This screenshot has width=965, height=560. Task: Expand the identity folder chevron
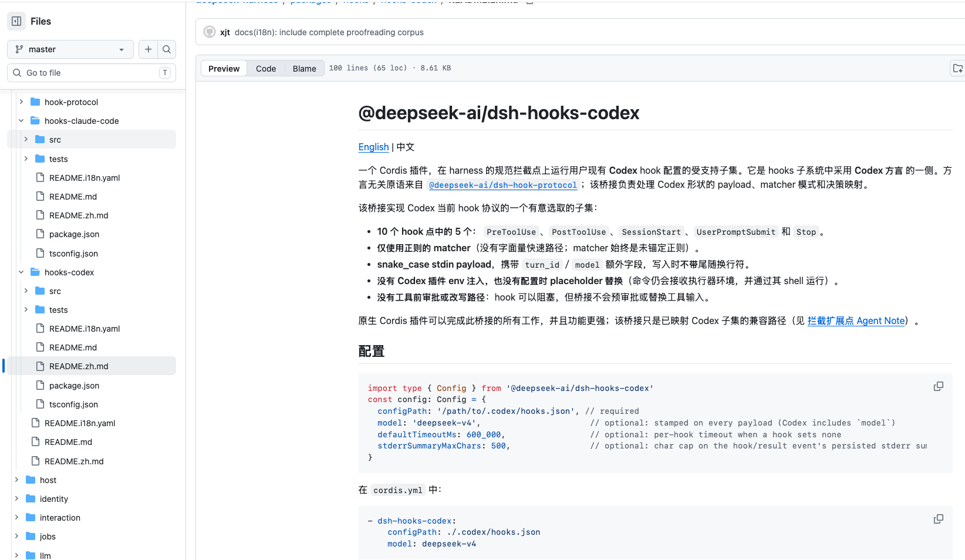point(16,498)
